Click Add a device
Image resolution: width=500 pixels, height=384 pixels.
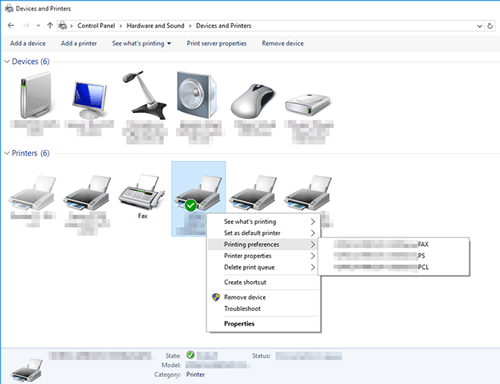[28, 43]
